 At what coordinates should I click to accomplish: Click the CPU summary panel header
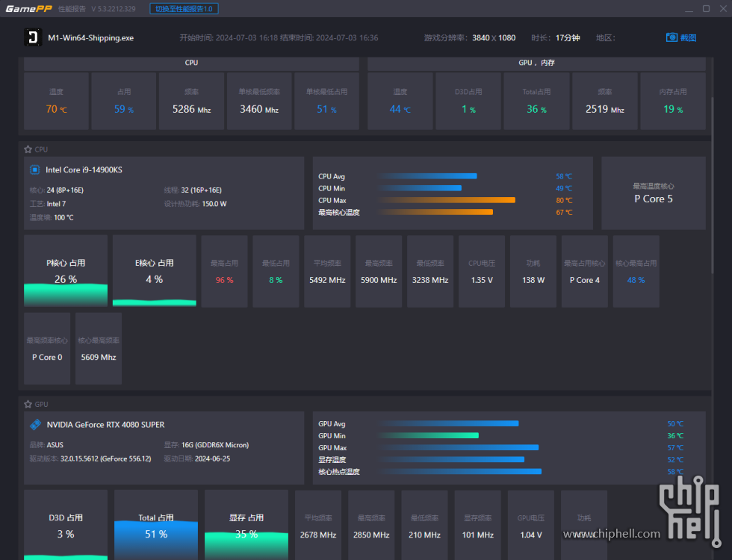tap(191, 63)
